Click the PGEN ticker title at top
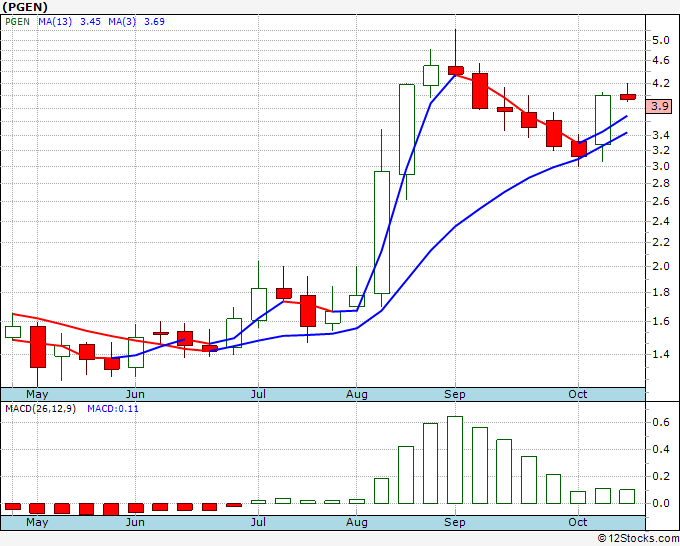The width and height of the screenshot is (680, 546). click(25, 7)
